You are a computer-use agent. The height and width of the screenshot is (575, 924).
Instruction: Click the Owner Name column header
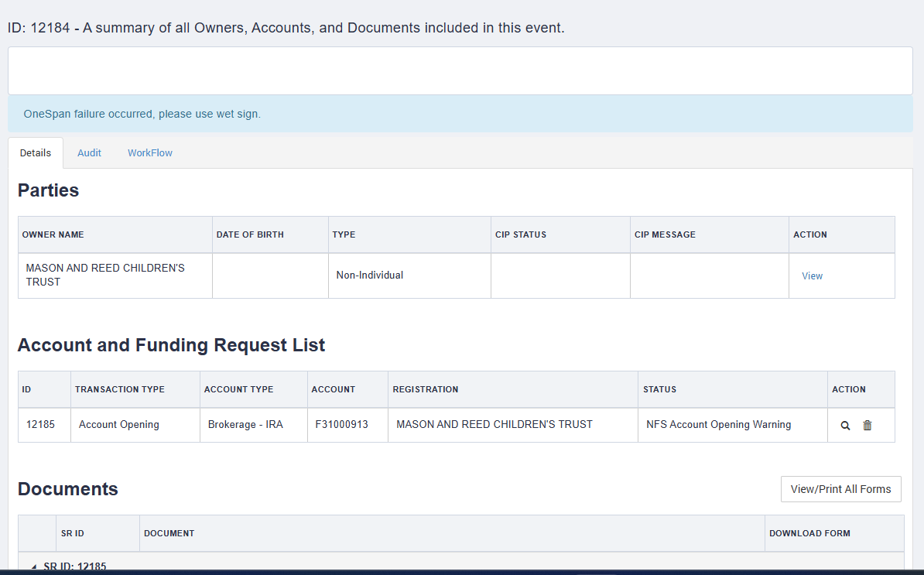click(53, 234)
